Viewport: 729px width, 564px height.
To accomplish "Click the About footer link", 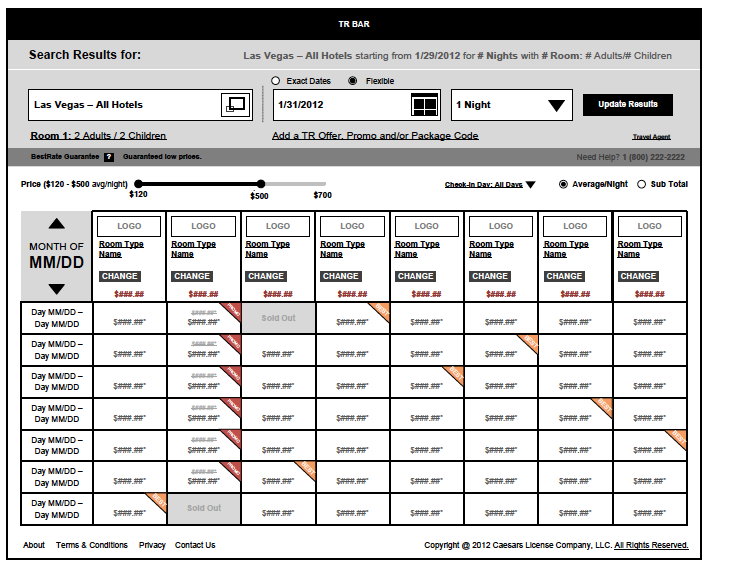I will tap(34, 545).
